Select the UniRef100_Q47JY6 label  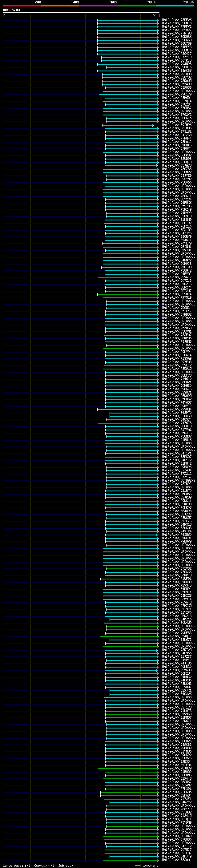coord(176,233)
